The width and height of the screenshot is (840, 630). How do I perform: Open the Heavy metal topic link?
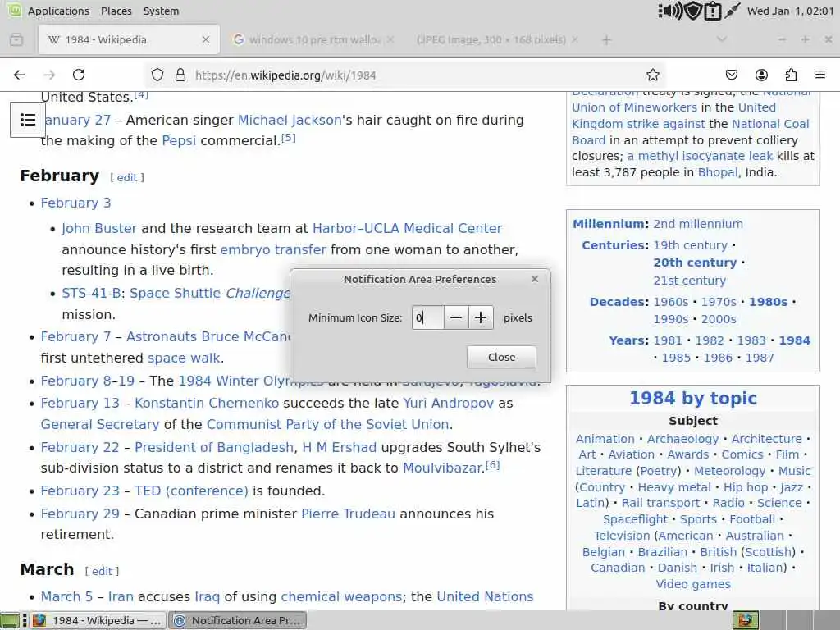[674, 487]
